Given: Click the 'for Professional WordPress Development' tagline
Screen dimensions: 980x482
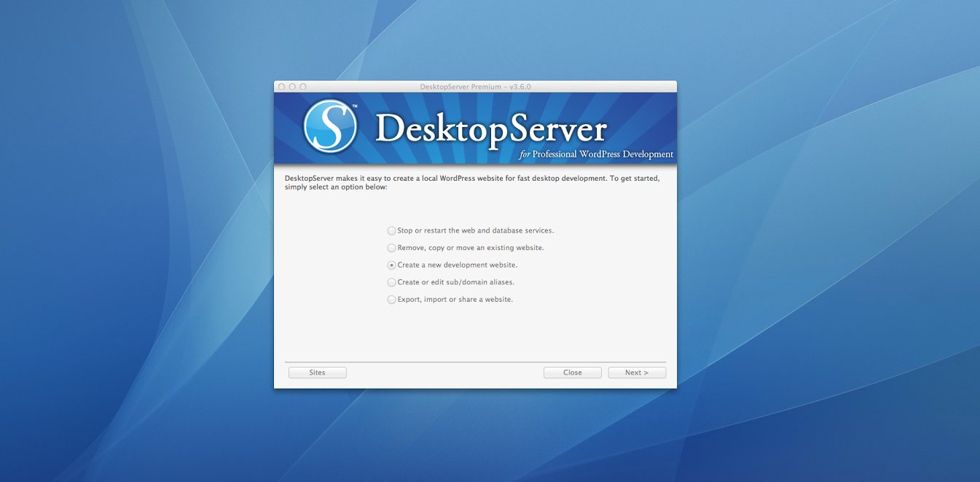Looking at the screenshot, I should point(596,155).
